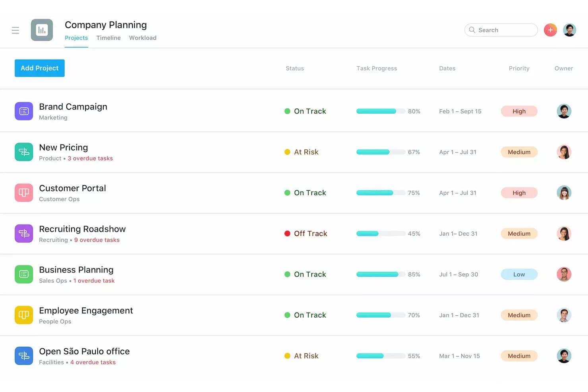
Task: Open the Medium priority pill for Employee Engagement
Action: tap(519, 315)
